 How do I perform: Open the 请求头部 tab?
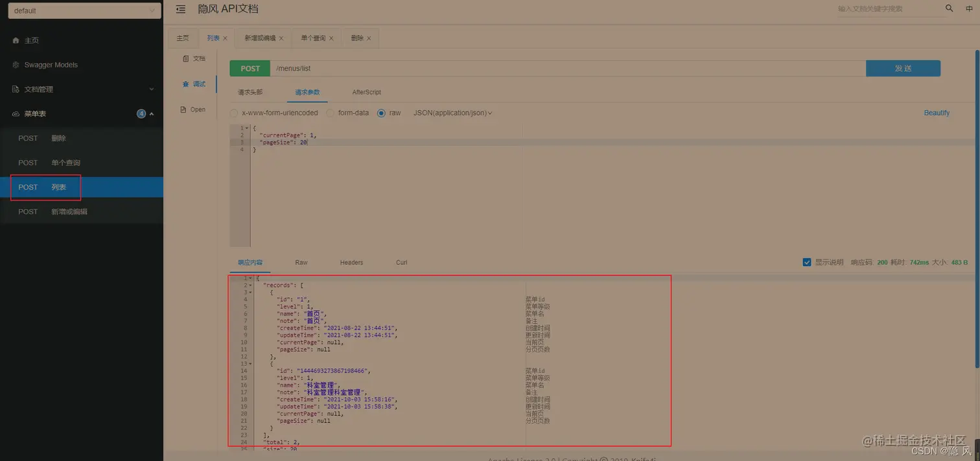pyautogui.click(x=250, y=92)
